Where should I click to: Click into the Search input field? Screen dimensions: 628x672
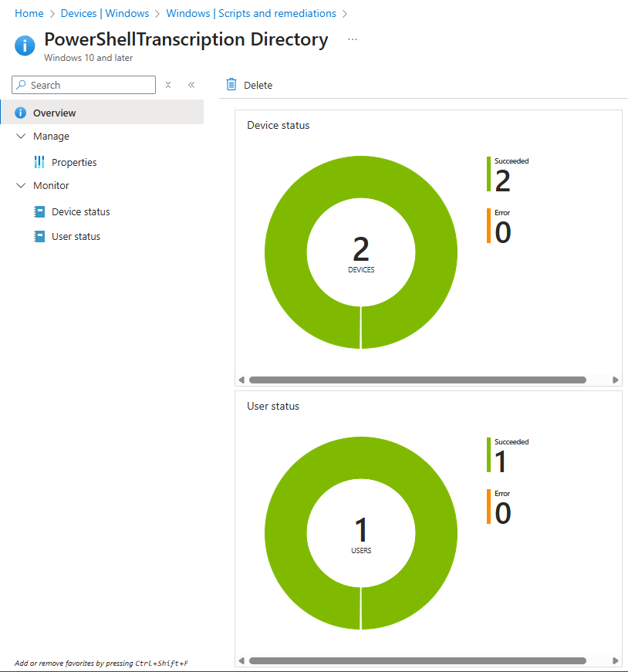point(85,85)
